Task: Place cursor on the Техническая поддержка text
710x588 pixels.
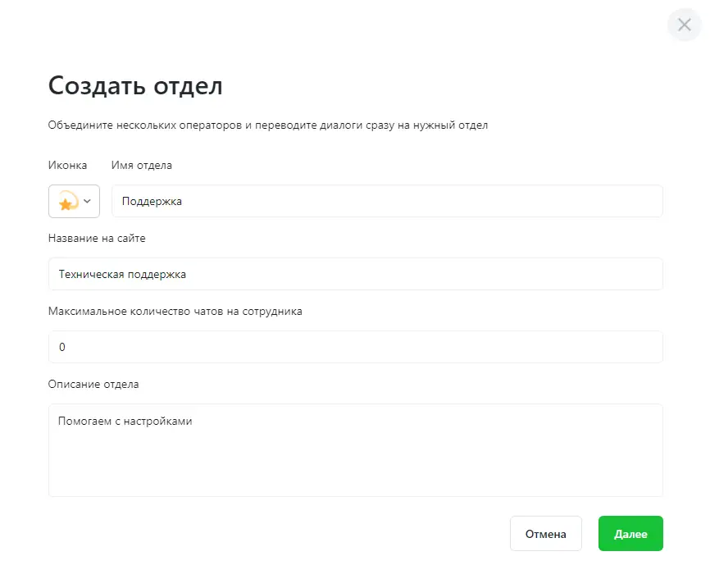Action: click(x=122, y=274)
